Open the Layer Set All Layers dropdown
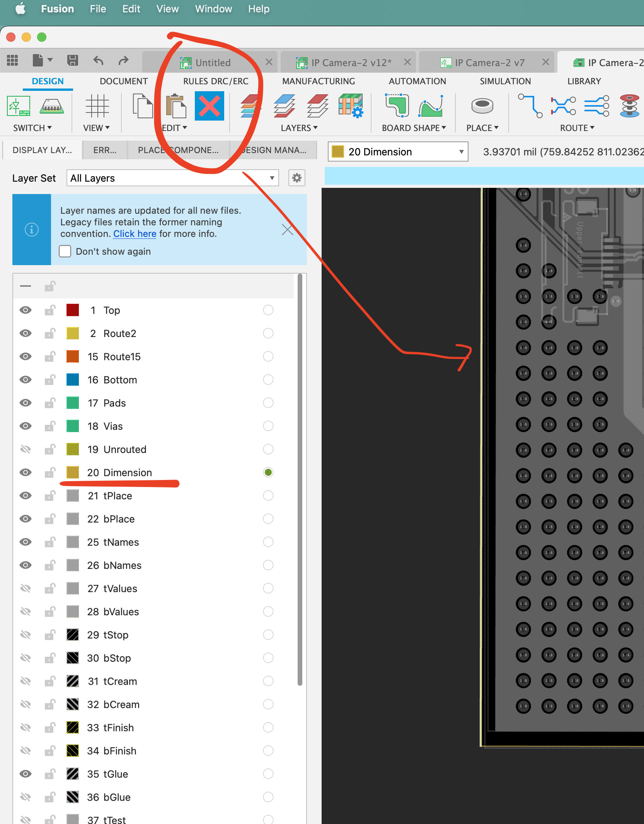 point(172,178)
